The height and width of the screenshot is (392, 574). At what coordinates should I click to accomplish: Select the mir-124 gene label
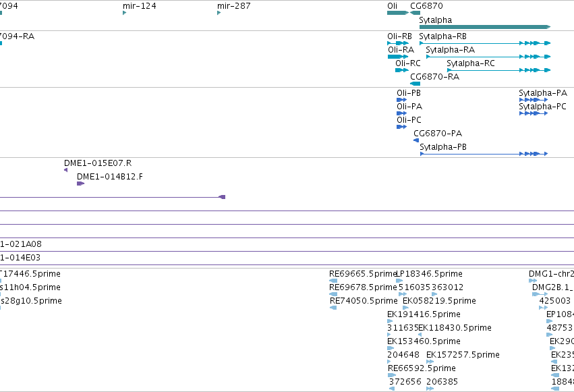point(140,6)
